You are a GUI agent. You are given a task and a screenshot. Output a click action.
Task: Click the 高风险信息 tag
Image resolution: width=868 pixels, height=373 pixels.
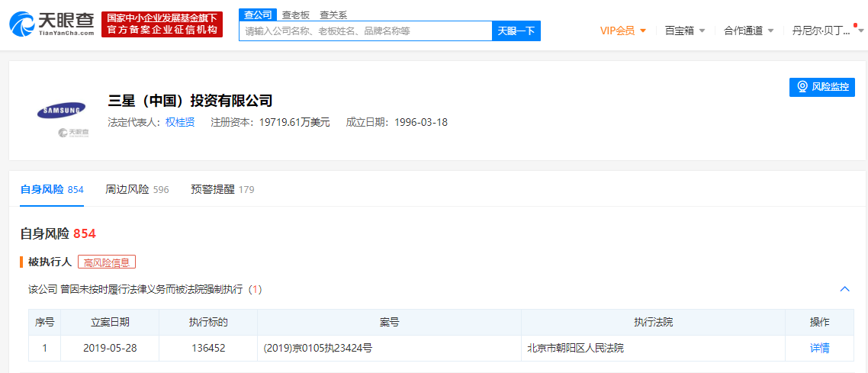pyautogui.click(x=107, y=262)
